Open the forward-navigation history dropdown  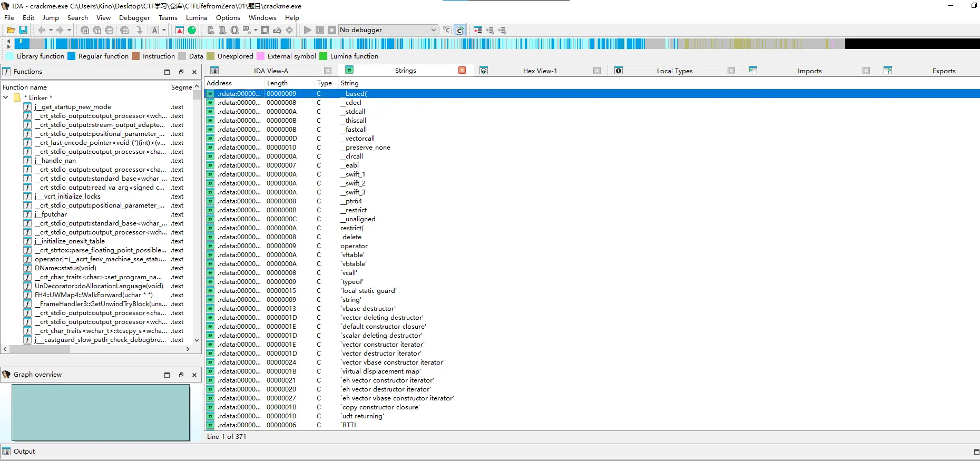(x=68, y=30)
